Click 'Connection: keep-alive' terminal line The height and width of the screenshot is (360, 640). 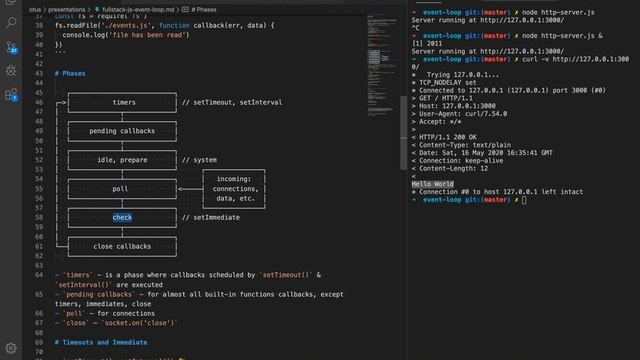458,161
